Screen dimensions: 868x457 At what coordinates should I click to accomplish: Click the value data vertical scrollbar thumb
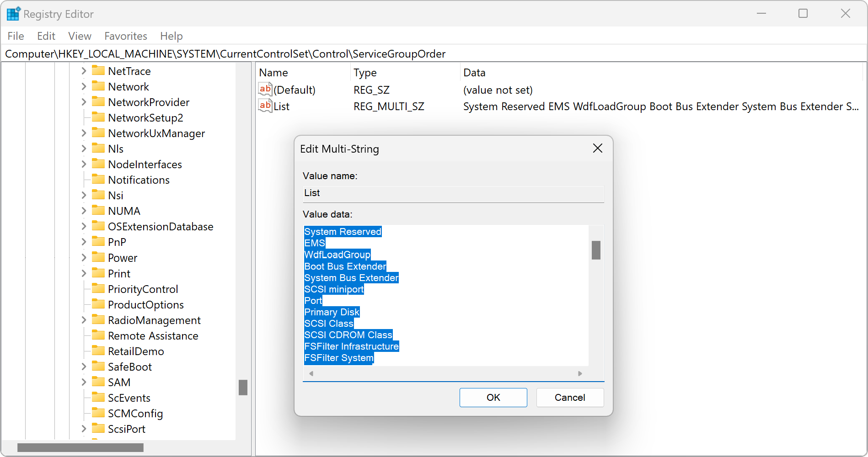[x=595, y=250]
